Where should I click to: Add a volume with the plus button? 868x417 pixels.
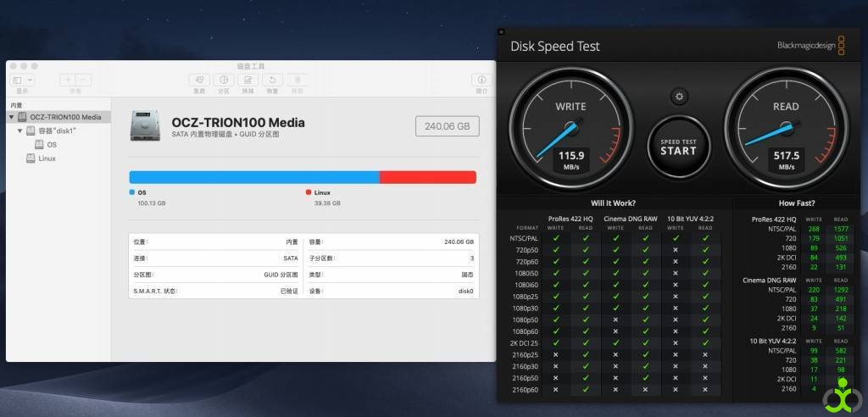click(x=68, y=80)
